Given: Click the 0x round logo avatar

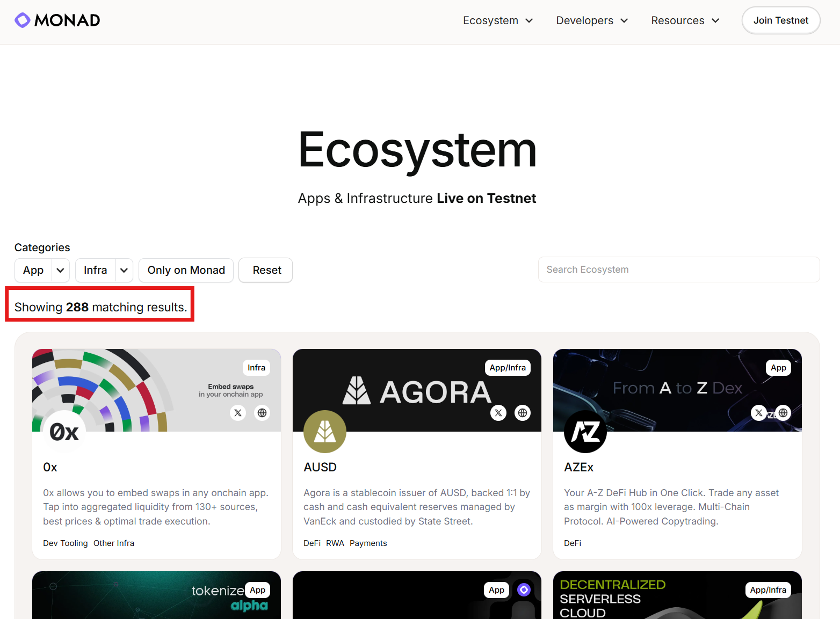Looking at the screenshot, I should point(64,432).
